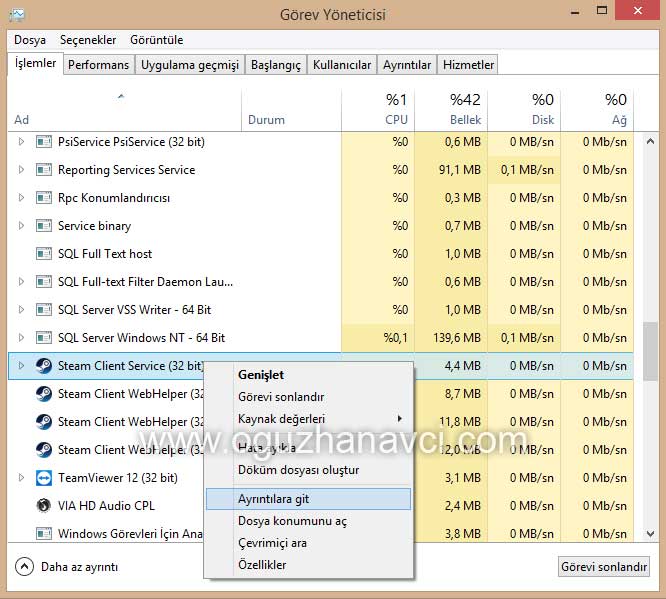Click the Görevi sonlandır button at bottom
The image size is (666, 599).
pyautogui.click(x=604, y=567)
